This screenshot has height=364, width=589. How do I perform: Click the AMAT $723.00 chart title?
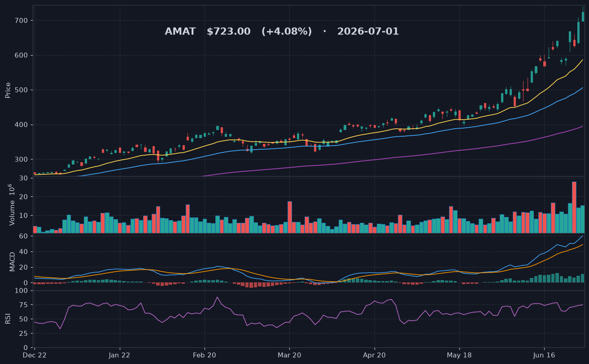pyautogui.click(x=282, y=32)
